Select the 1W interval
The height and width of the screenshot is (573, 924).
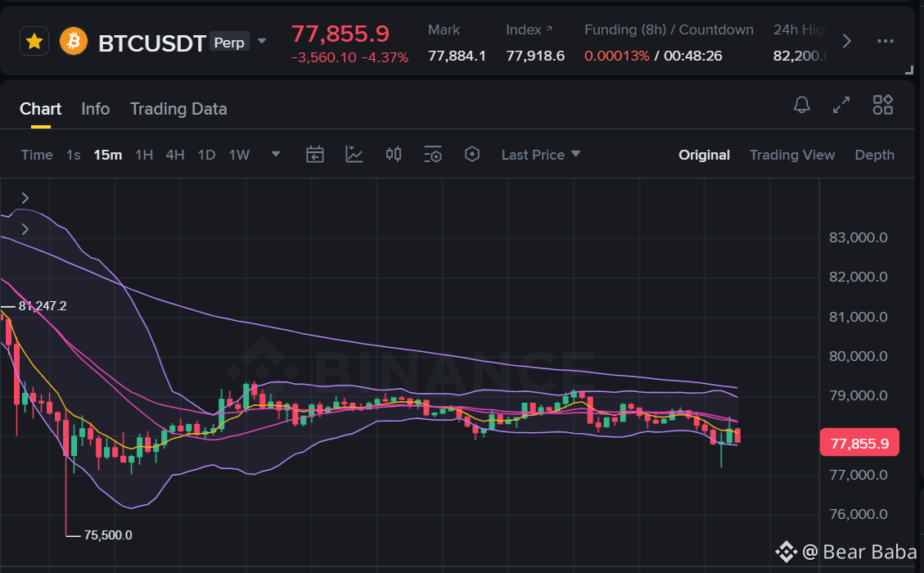[239, 155]
